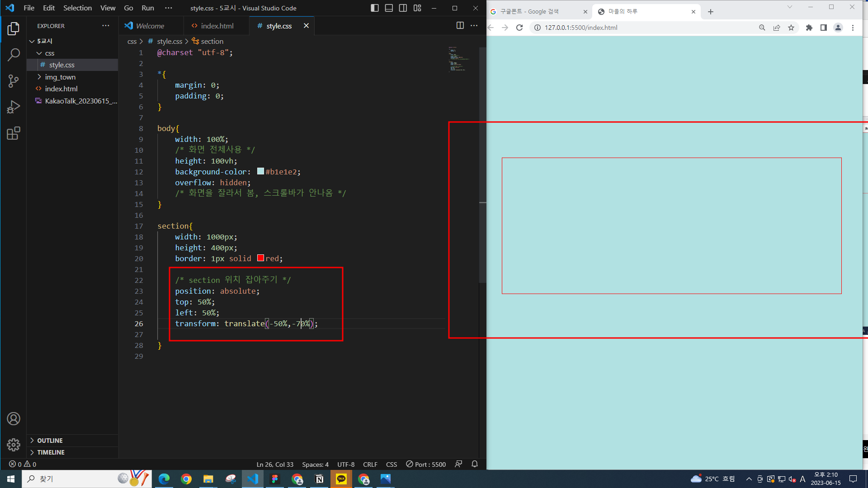The image size is (868, 488).
Task: Collapse the css folder in Explorer
Action: (x=49, y=53)
